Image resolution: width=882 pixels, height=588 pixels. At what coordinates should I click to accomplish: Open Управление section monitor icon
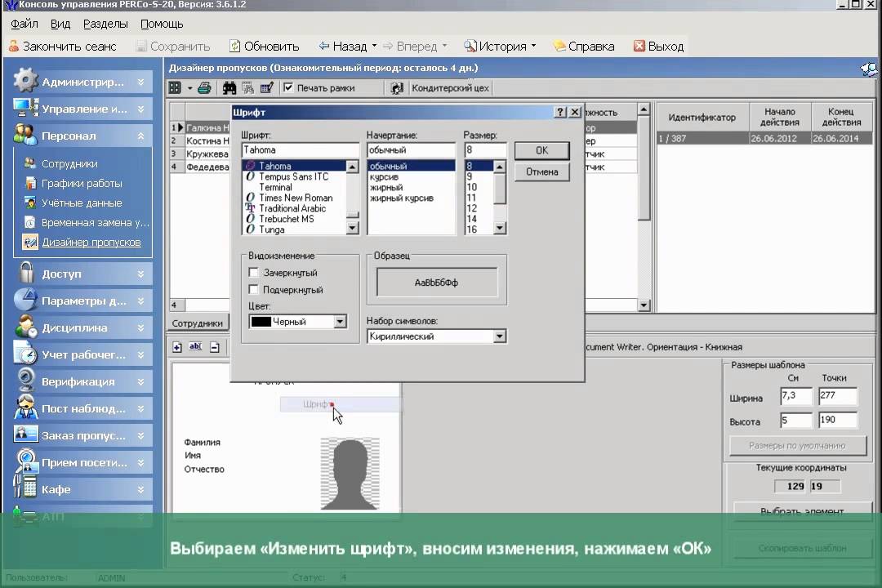(25, 108)
